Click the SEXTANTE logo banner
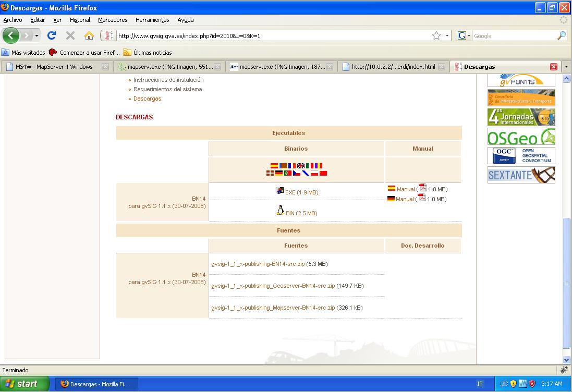Image resolution: width=572 pixels, height=392 pixels. 521,175
